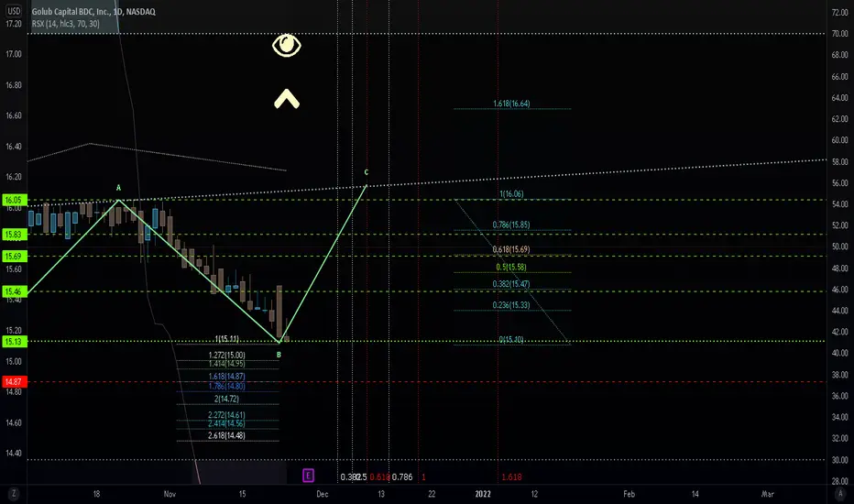Select the green 16.05 price label

(14, 200)
